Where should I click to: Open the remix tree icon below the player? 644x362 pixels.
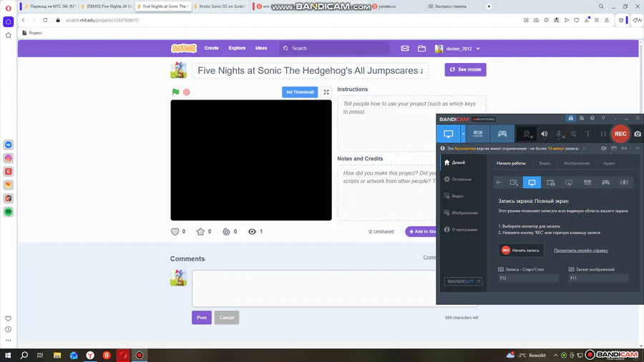point(226,232)
